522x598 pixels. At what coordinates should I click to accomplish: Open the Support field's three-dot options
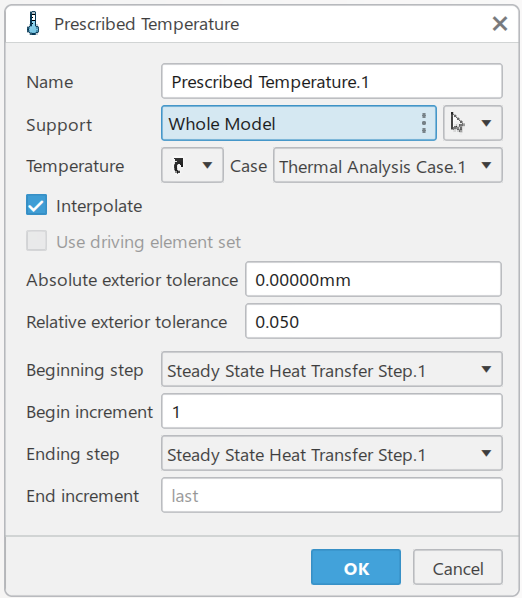coord(424,123)
